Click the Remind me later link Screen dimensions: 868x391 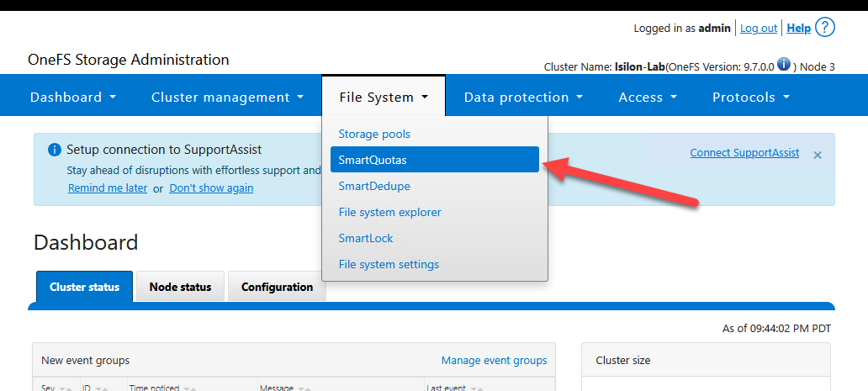108,188
